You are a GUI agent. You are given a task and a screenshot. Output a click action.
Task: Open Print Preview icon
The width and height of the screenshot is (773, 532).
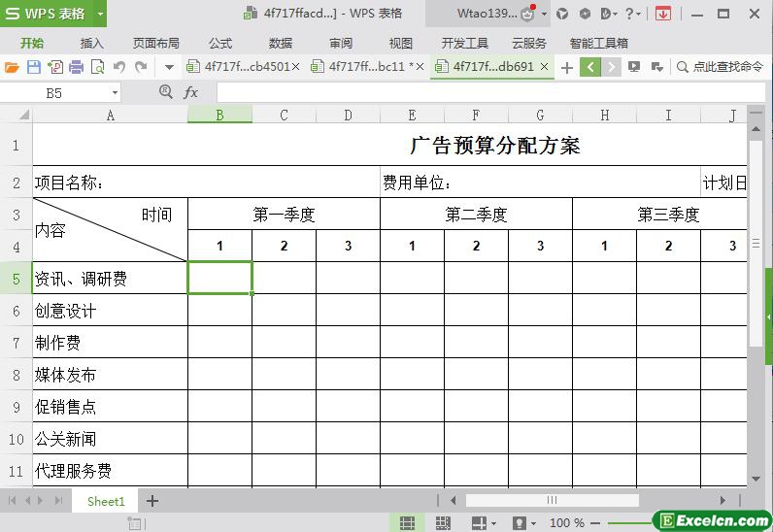pyautogui.click(x=98, y=67)
